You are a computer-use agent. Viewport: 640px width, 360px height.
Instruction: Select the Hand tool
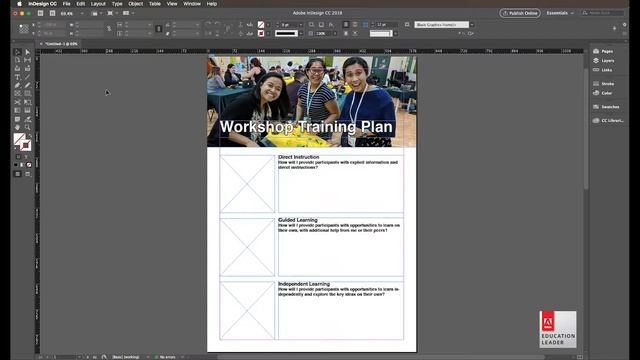click(x=18, y=127)
